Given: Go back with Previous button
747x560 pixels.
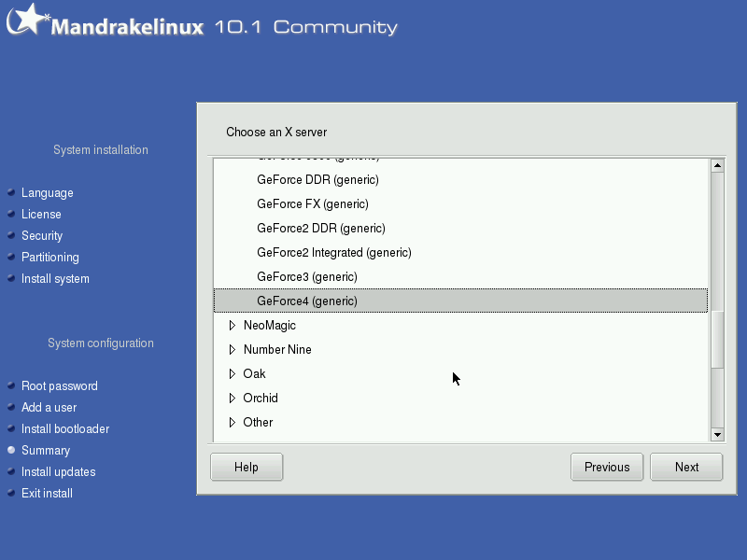Looking at the screenshot, I should (x=607, y=468).
